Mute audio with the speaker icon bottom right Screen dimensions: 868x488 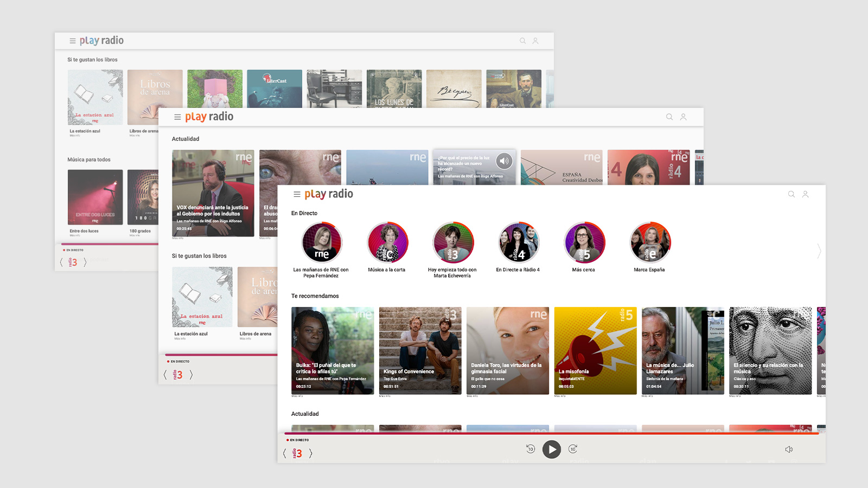click(789, 449)
